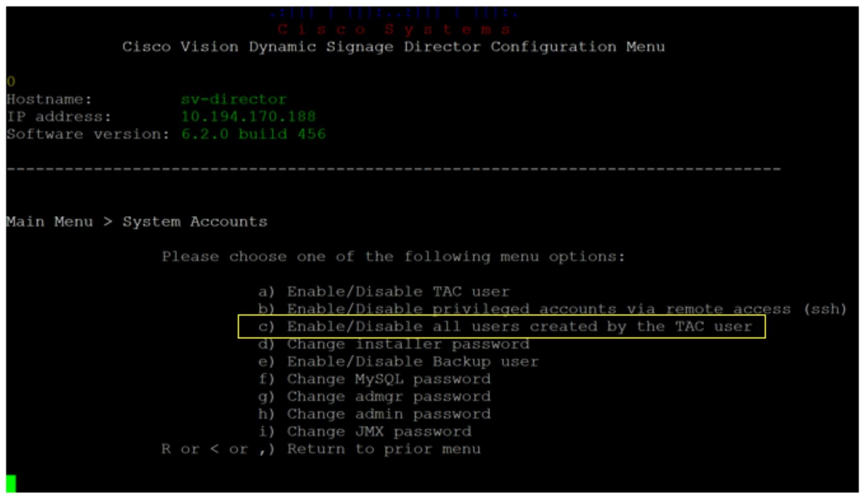
Task: Choose Change admin password entry
Action: (x=374, y=413)
